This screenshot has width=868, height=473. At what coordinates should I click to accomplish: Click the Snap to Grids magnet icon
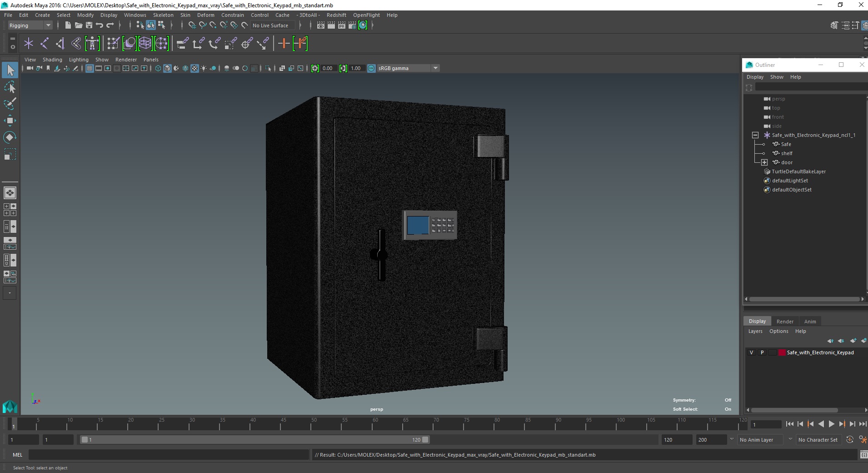click(x=192, y=25)
